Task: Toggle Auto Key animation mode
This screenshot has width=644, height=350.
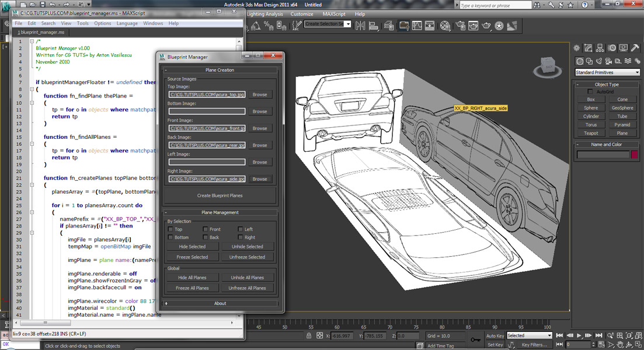Action: tap(495, 335)
